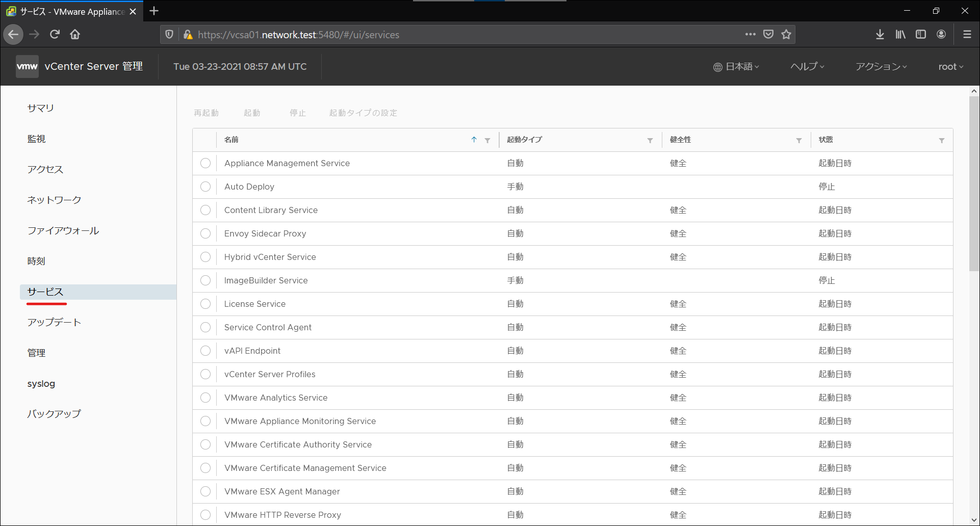The height and width of the screenshot is (526, 980).
Task: Click the 再起動 button
Action: point(206,113)
